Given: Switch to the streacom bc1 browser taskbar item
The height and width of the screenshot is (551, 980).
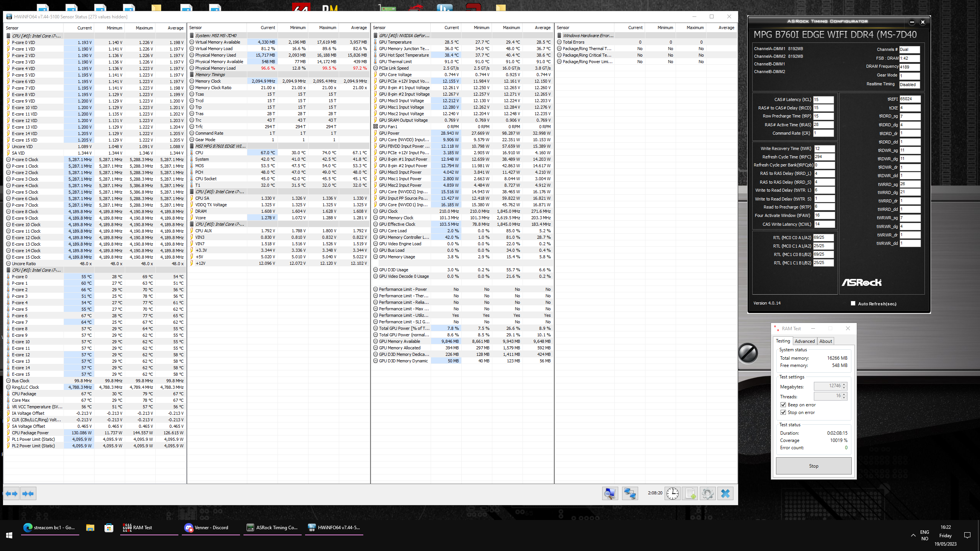Looking at the screenshot, I should (50, 527).
